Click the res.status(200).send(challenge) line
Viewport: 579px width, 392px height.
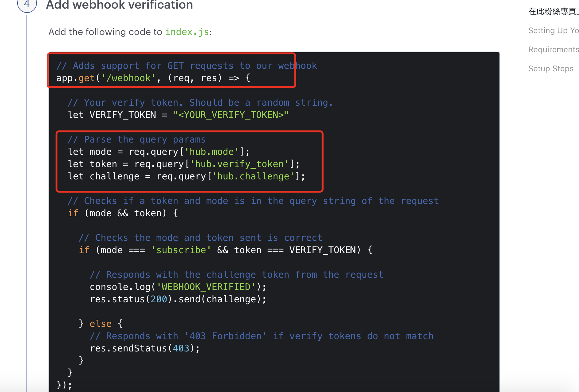click(178, 299)
